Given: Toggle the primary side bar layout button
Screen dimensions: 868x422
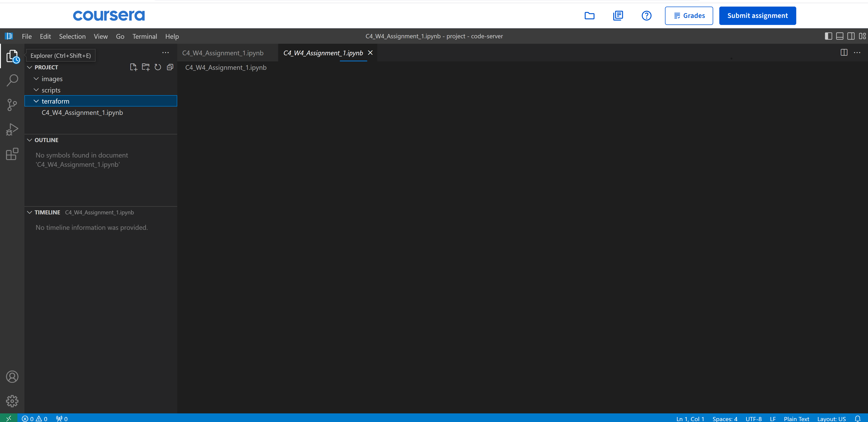Looking at the screenshot, I should pos(828,36).
